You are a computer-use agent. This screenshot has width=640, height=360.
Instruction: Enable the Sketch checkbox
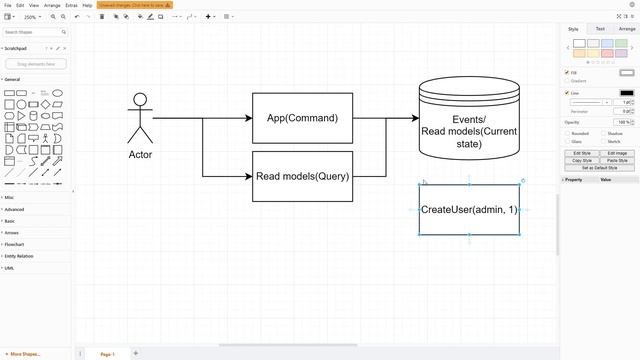pyautogui.click(x=603, y=141)
